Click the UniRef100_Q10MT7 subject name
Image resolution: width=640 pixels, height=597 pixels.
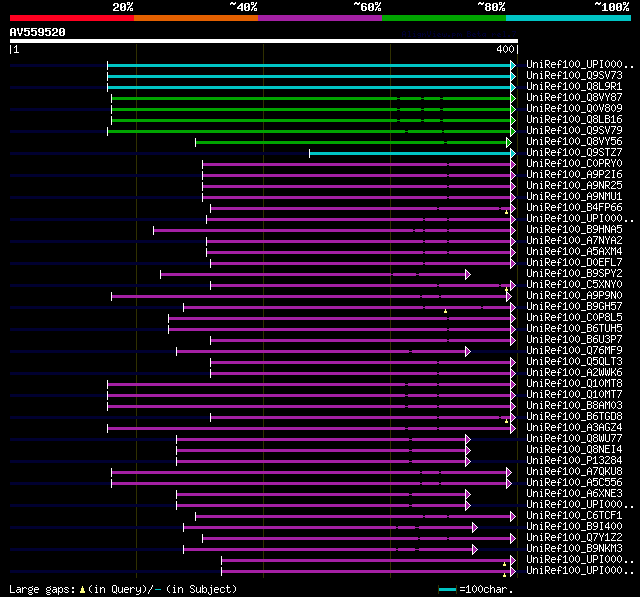point(574,395)
